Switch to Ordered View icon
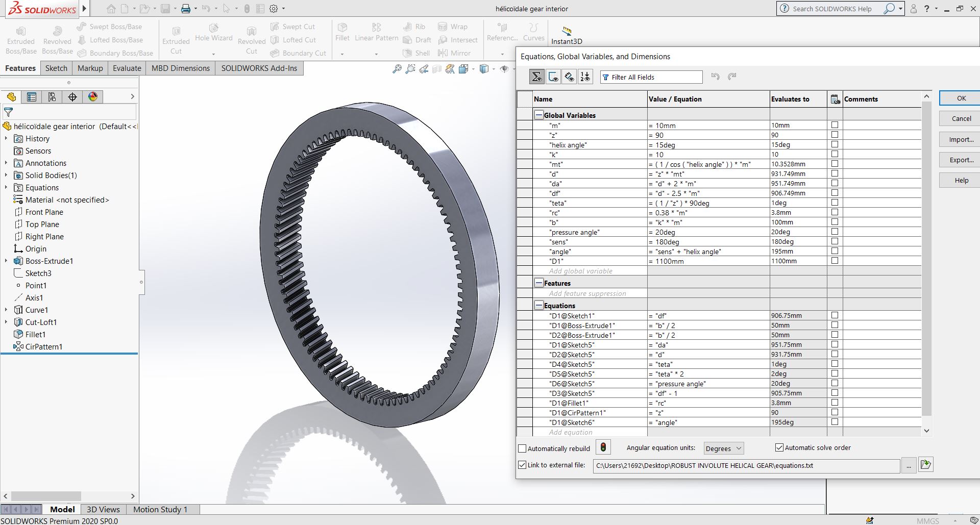 [585, 77]
